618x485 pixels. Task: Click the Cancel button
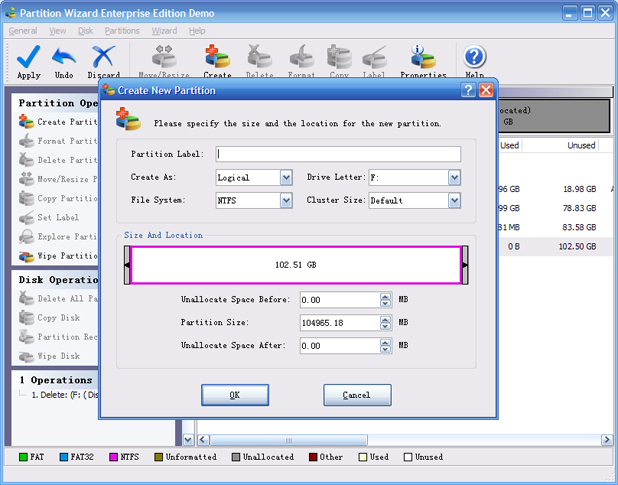coord(357,395)
